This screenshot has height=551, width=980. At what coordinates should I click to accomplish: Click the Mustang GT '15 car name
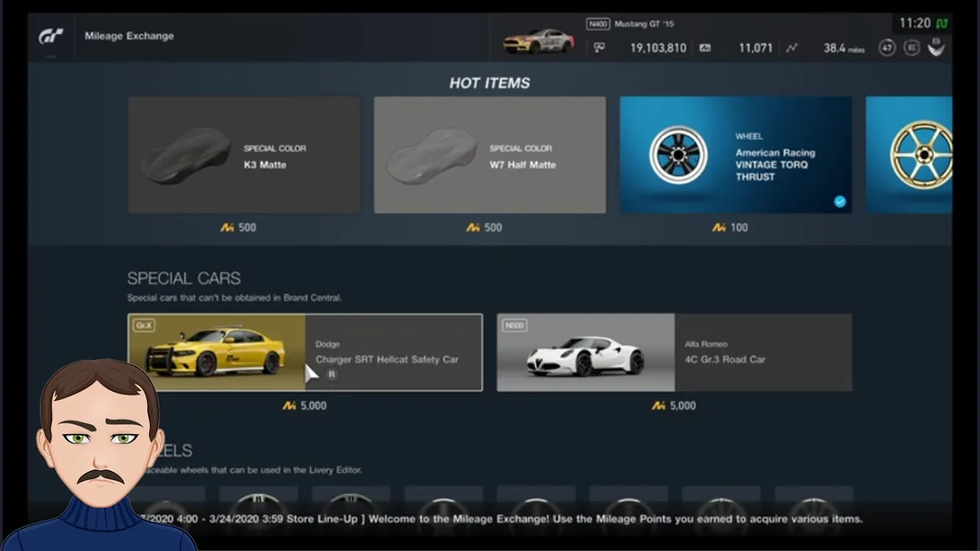[x=644, y=24]
